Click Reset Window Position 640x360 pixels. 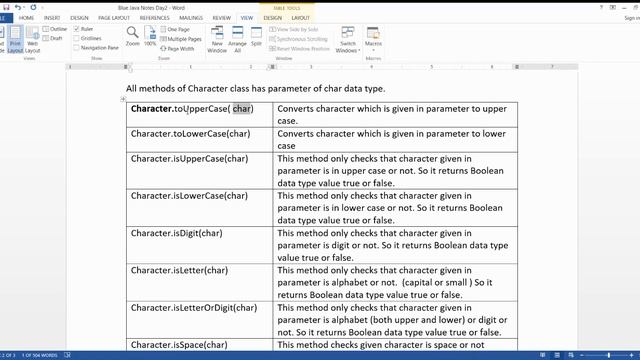pyautogui.click(x=299, y=49)
